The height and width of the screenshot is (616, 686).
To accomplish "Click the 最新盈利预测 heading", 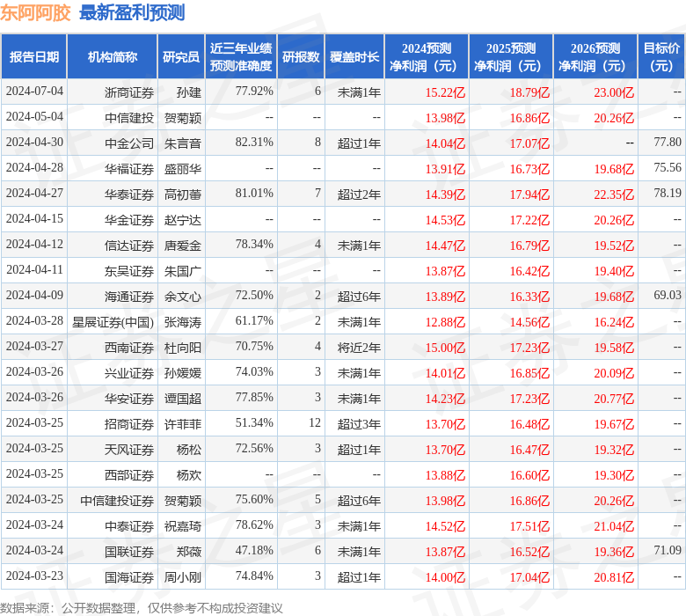I will tap(132, 12).
